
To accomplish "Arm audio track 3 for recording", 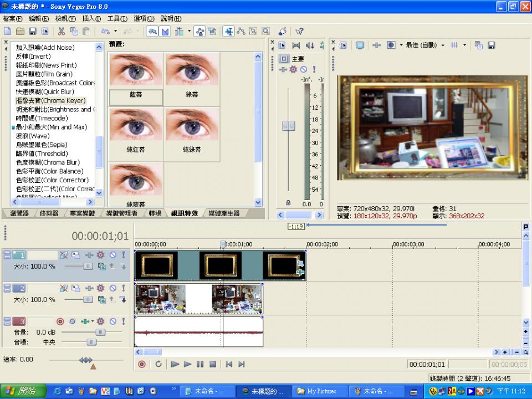I will (60, 321).
